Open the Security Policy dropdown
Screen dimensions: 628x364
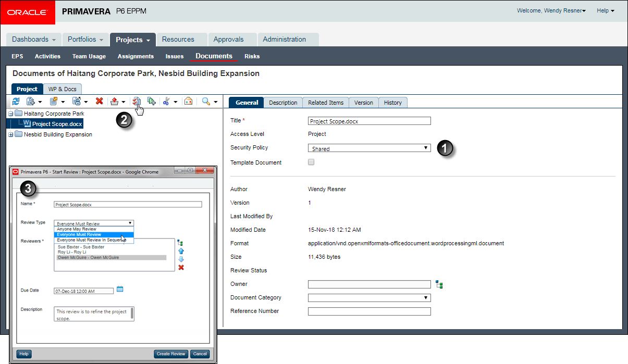click(370, 148)
